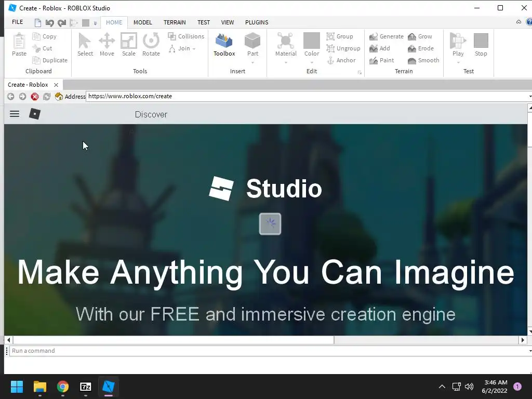532x399 pixels.
Task: Click the Roblox logo on the page
Action: point(35,114)
